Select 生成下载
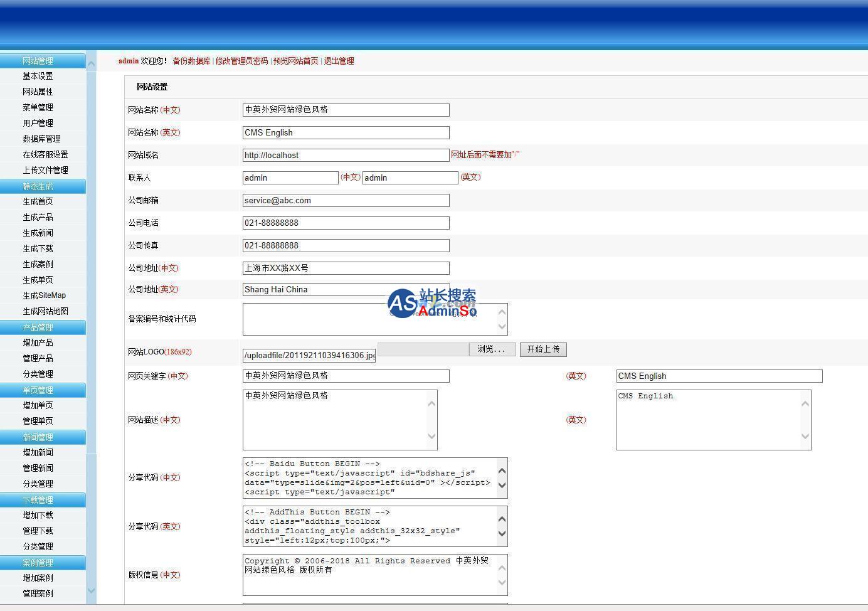868x611 pixels. 38,248
